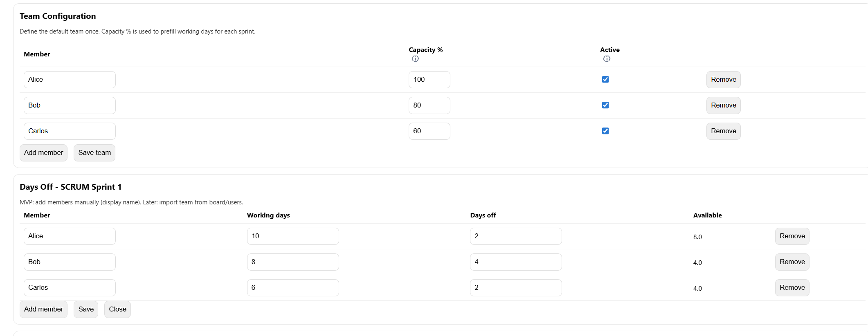
Task: Remove Carlos from Team Configuration
Action: click(x=723, y=131)
